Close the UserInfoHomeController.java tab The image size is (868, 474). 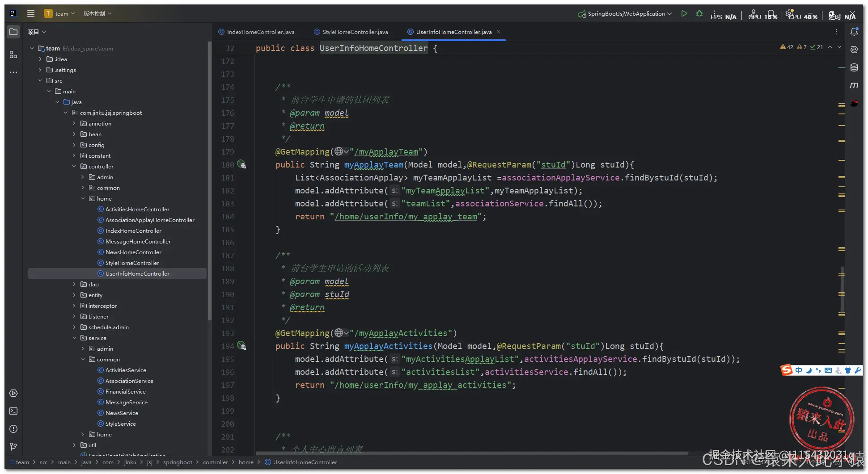[x=499, y=32]
